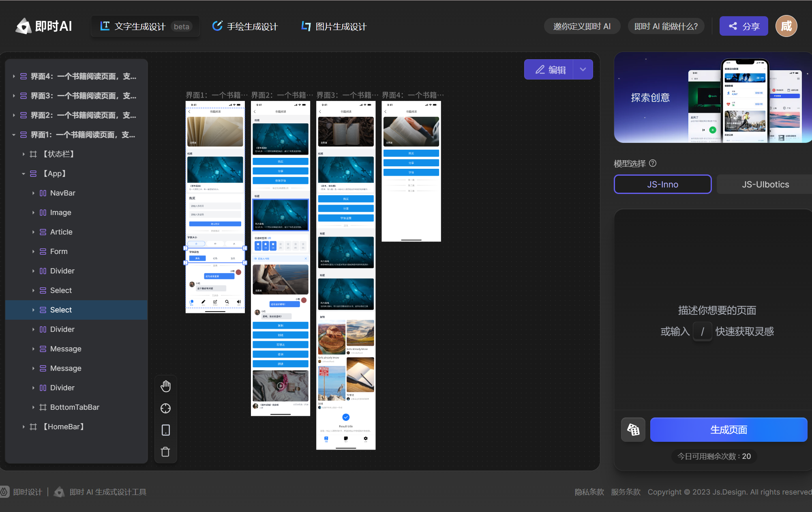812x512 pixels.
Task: Select the hand pan tool
Action: [165, 386]
